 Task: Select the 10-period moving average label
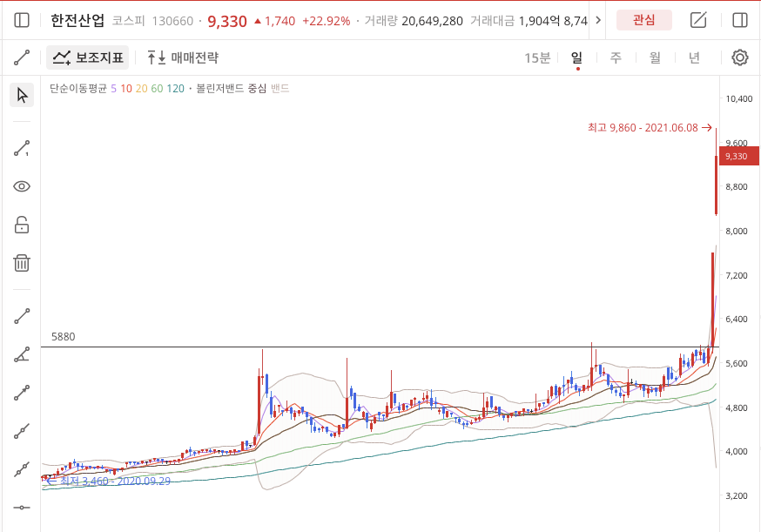point(126,88)
